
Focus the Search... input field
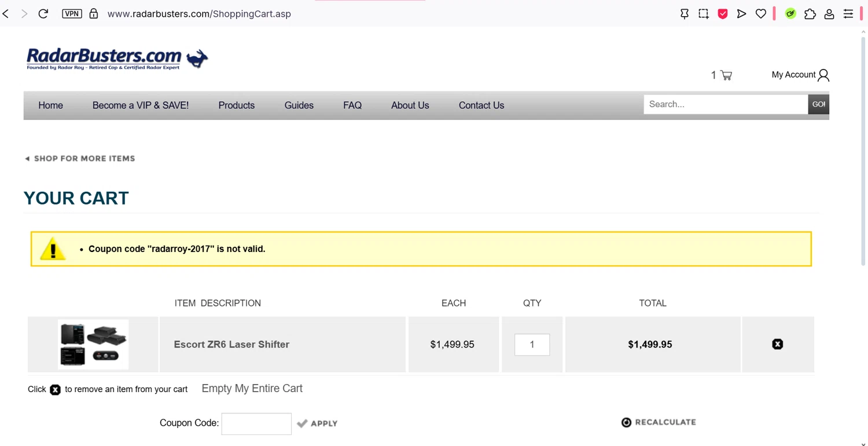pos(726,104)
